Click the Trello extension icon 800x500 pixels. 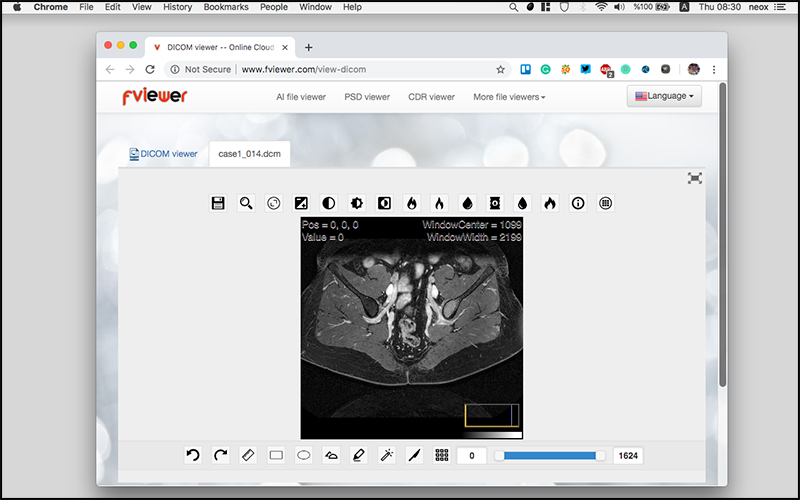(526, 69)
